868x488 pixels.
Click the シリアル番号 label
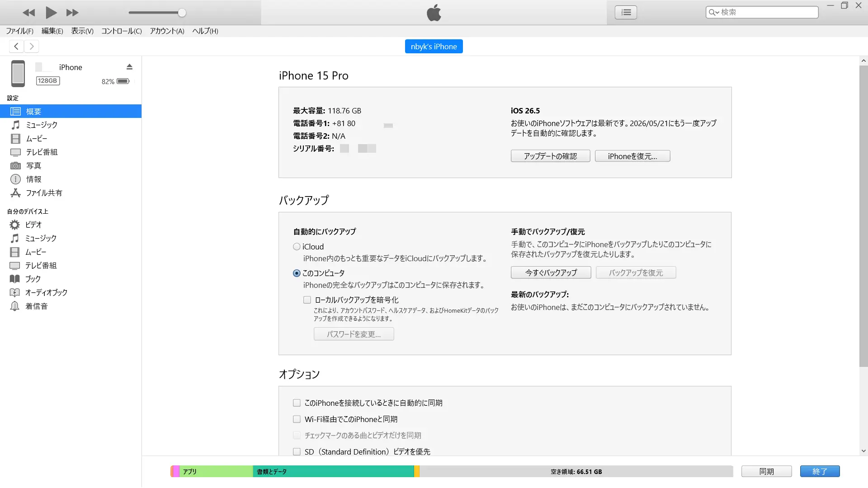point(313,149)
